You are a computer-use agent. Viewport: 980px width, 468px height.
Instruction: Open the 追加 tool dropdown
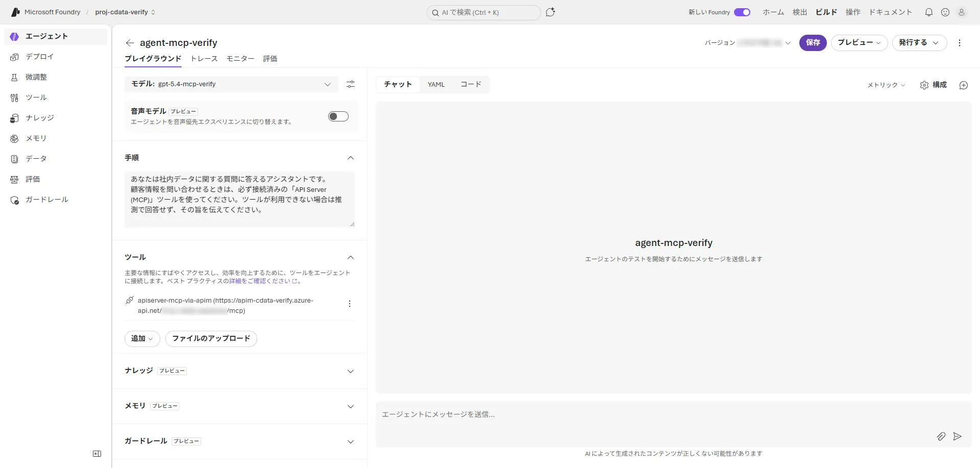[142, 339]
